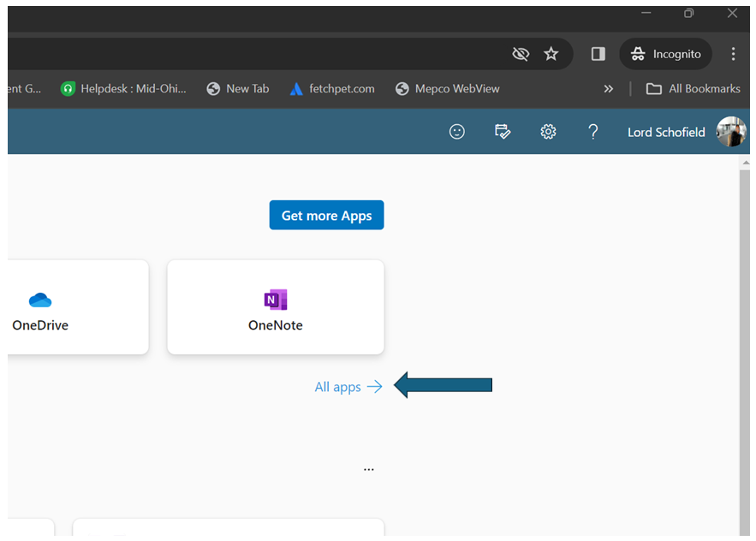Launch the OneNote app card
Image resolution: width=756 pixels, height=541 pixels.
(276, 307)
